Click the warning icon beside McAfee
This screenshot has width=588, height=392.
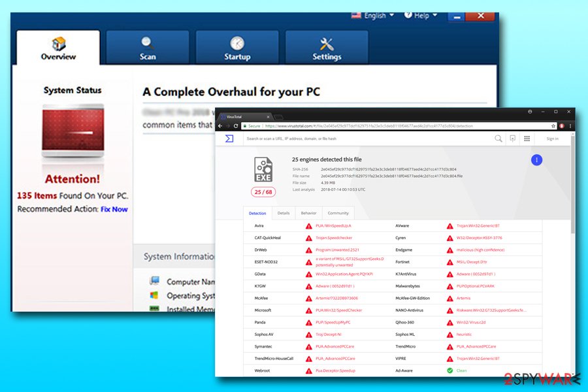[308, 299]
